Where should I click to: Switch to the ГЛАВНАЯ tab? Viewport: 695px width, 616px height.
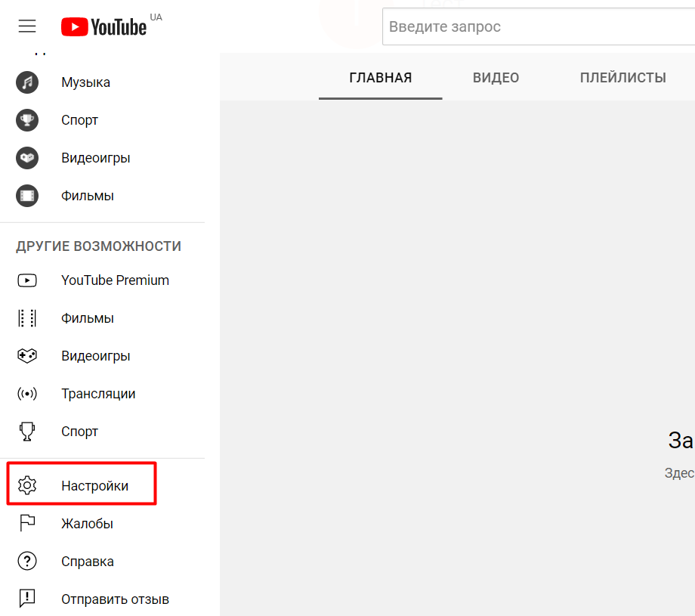point(380,78)
